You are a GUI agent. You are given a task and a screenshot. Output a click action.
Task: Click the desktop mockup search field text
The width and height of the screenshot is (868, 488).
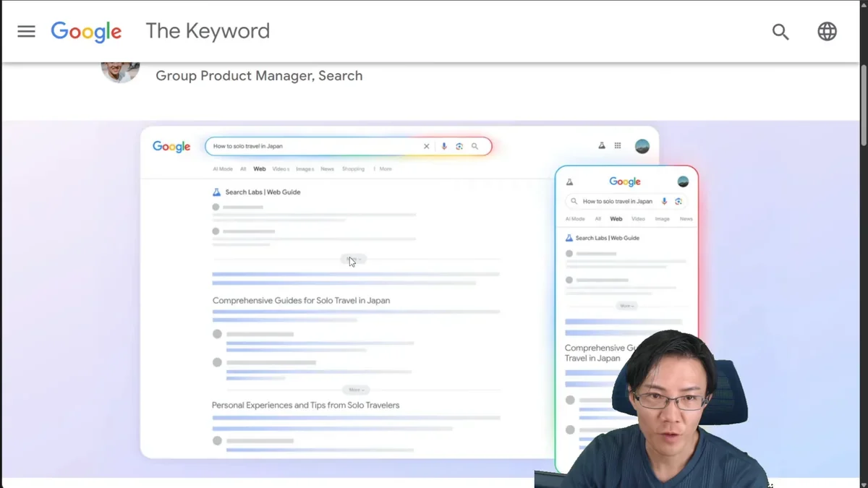tap(248, 146)
